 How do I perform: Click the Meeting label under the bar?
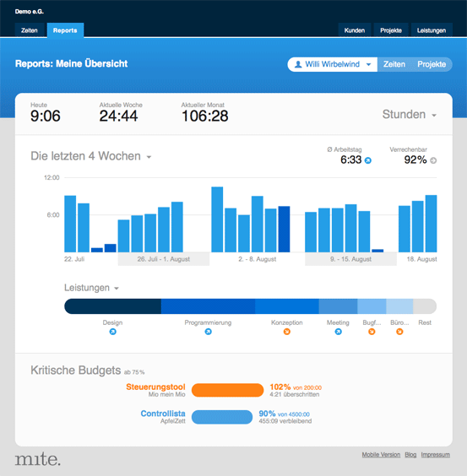pyautogui.click(x=338, y=322)
